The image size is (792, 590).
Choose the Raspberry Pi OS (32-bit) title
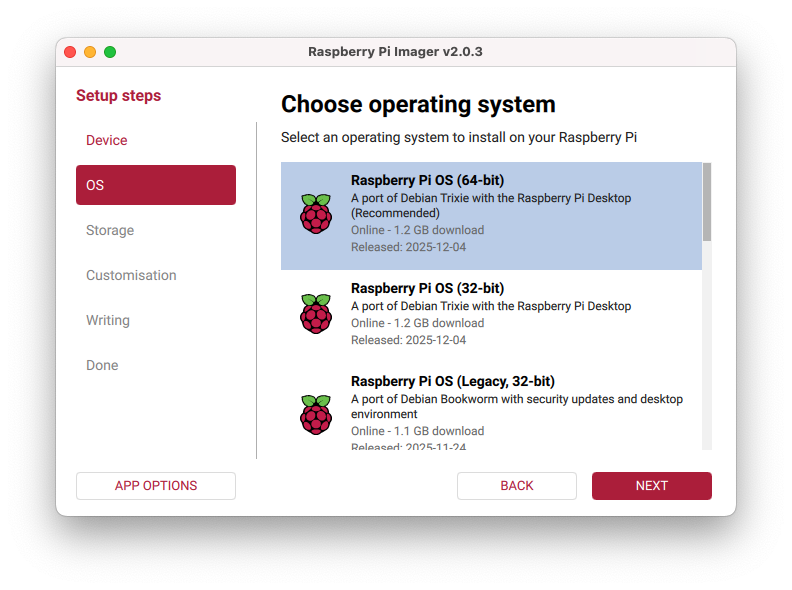pyautogui.click(x=427, y=288)
